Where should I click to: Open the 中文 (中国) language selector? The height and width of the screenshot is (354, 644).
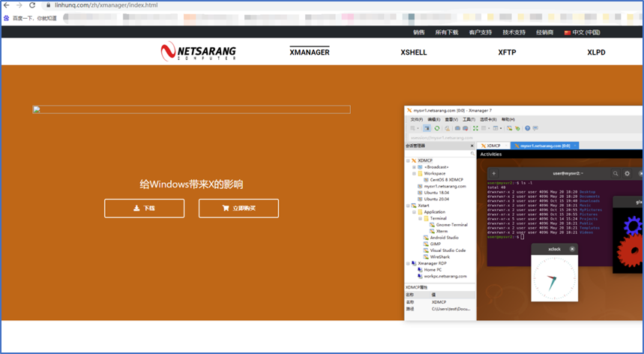tap(582, 32)
